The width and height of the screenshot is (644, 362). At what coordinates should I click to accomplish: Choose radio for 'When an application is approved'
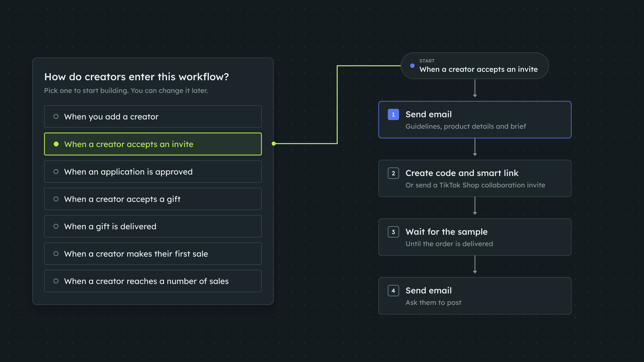click(x=56, y=172)
